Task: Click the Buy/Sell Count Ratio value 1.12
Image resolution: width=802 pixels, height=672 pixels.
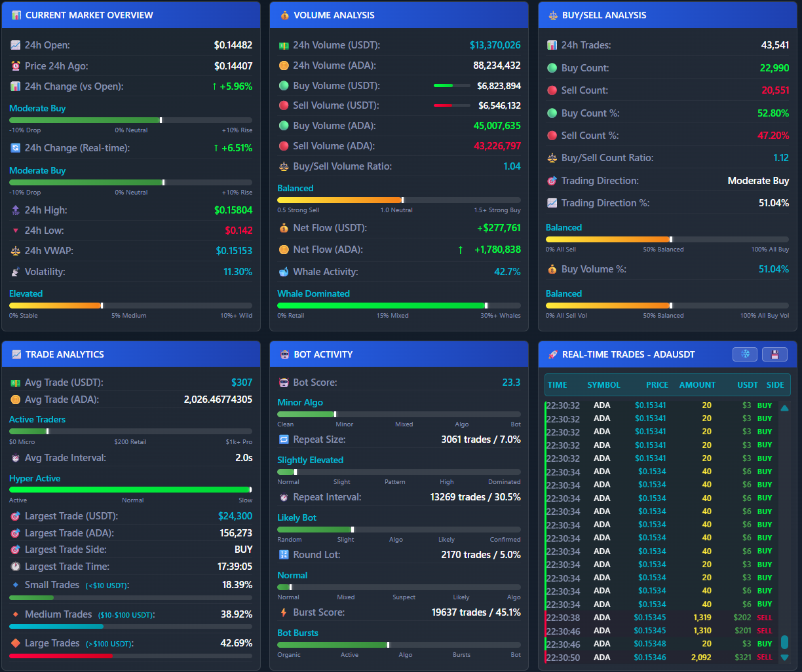Action: (x=781, y=158)
